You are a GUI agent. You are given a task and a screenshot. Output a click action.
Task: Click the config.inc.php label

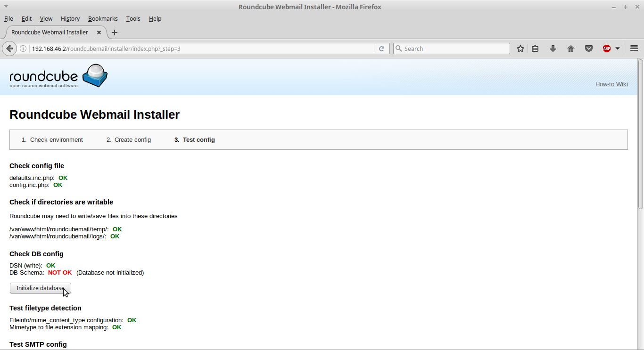pyautogui.click(x=29, y=185)
